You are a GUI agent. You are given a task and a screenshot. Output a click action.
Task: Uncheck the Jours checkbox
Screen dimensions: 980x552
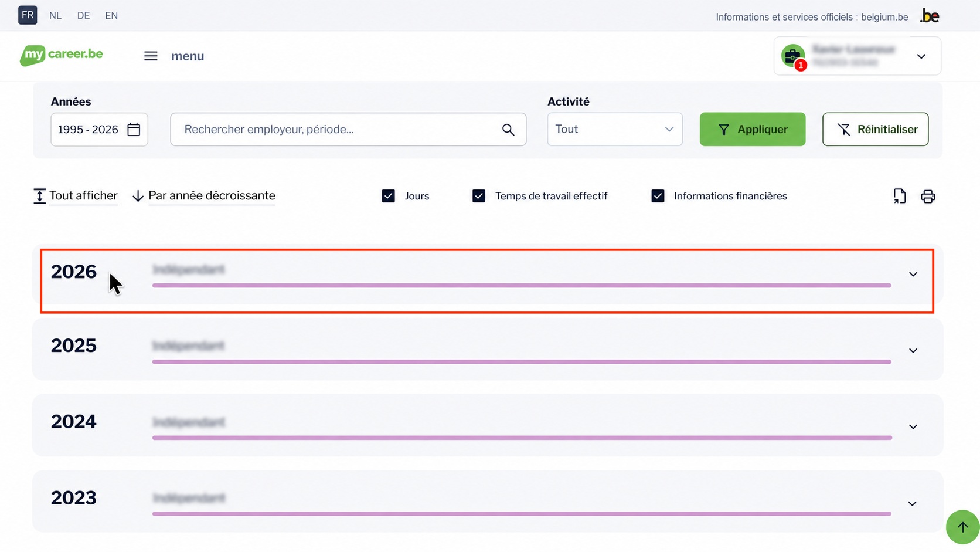point(388,196)
